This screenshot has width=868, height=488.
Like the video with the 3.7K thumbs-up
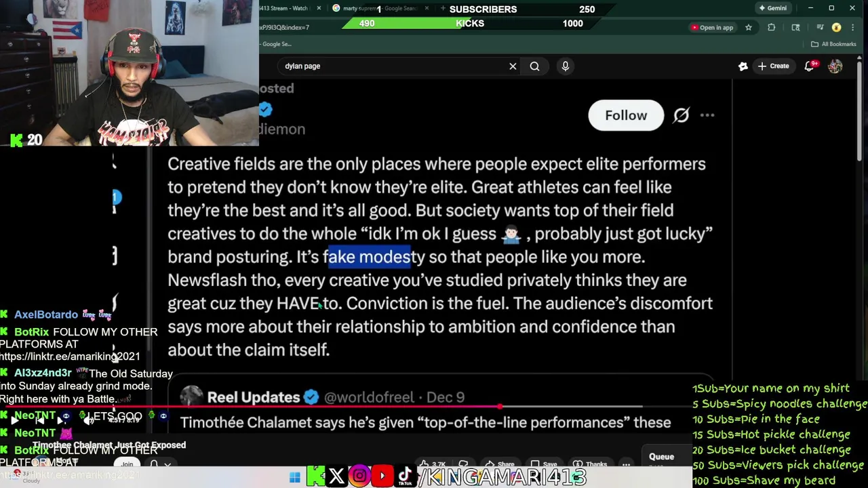pyautogui.click(x=434, y=464)
